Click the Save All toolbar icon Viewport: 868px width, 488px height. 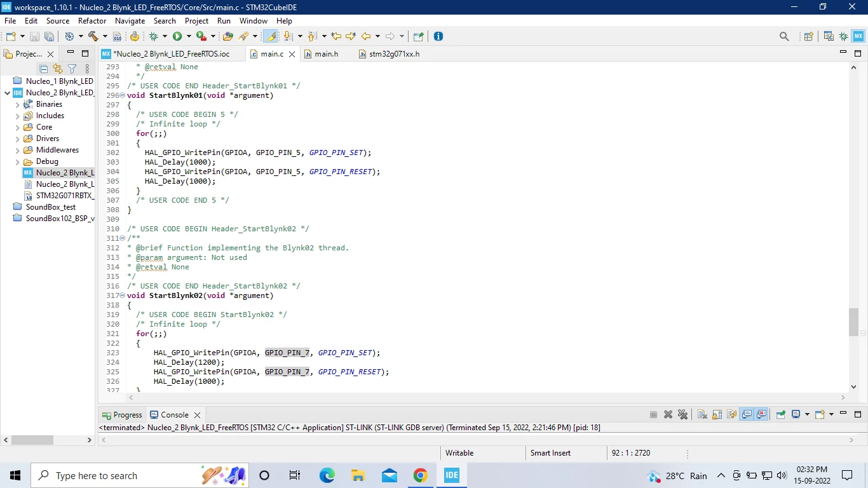[48, 36]
